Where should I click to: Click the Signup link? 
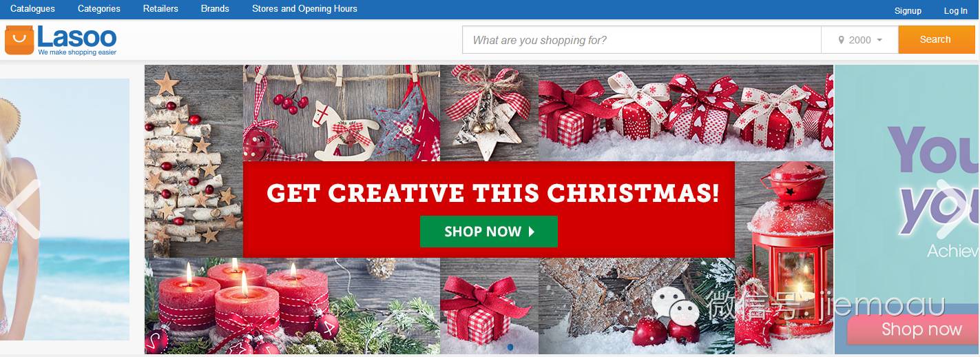click(x=908, y=10)
